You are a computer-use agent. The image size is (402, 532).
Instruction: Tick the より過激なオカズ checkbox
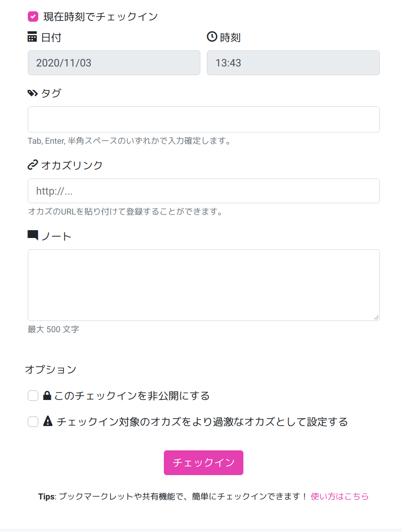pos(33,422)
